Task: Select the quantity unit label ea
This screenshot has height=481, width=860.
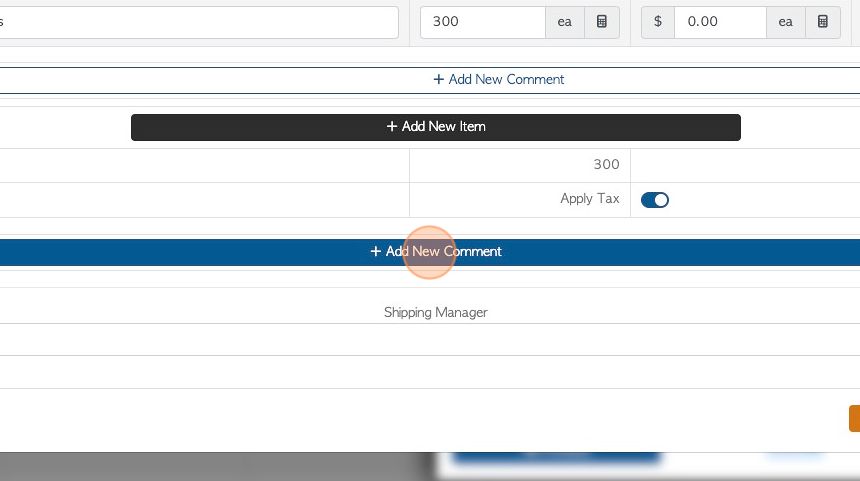Action: 565,22
